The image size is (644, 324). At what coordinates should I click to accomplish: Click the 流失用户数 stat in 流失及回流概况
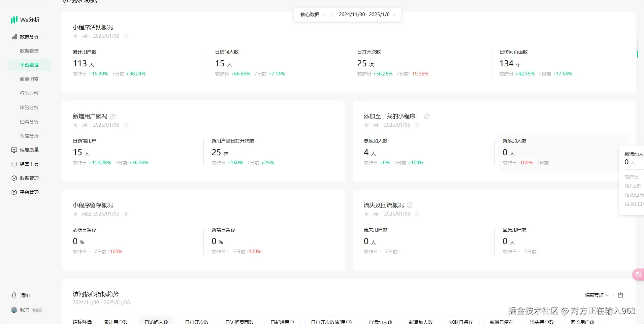426,241
